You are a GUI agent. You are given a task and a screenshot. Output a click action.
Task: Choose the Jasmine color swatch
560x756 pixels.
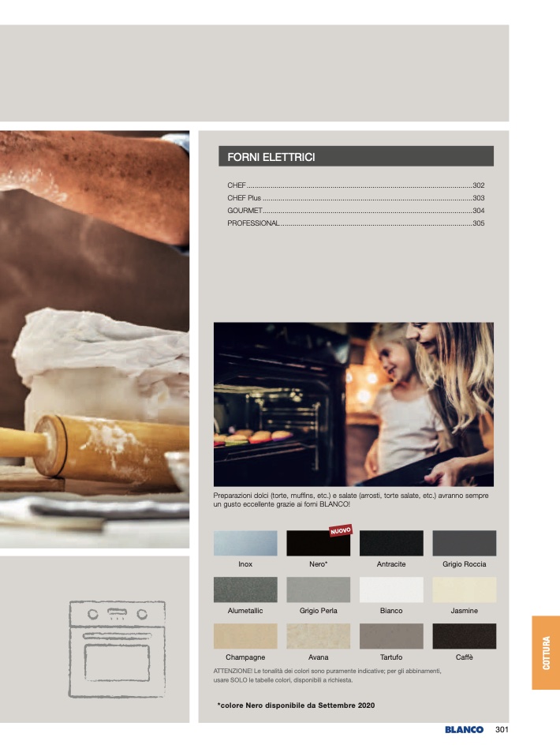(x=464, y=589)
